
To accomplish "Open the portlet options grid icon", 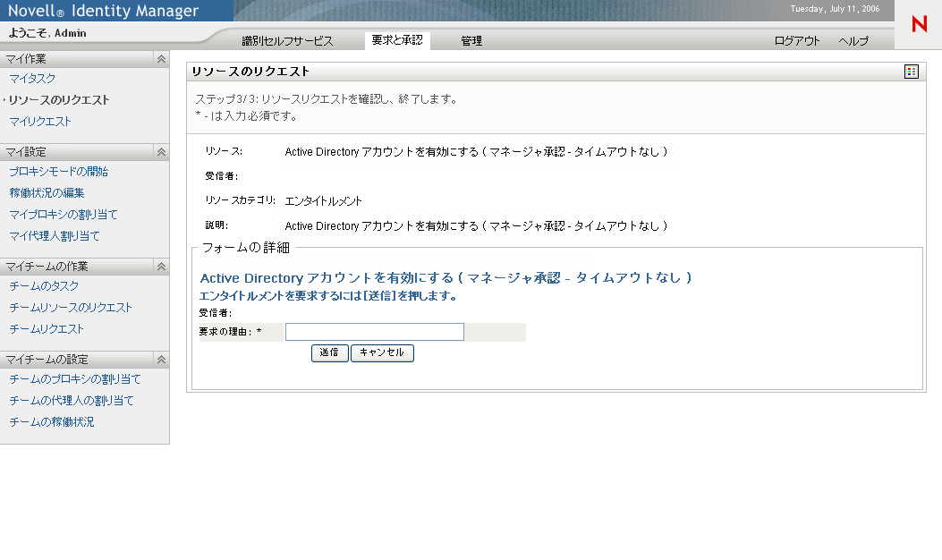I will (x=912, y=72).
